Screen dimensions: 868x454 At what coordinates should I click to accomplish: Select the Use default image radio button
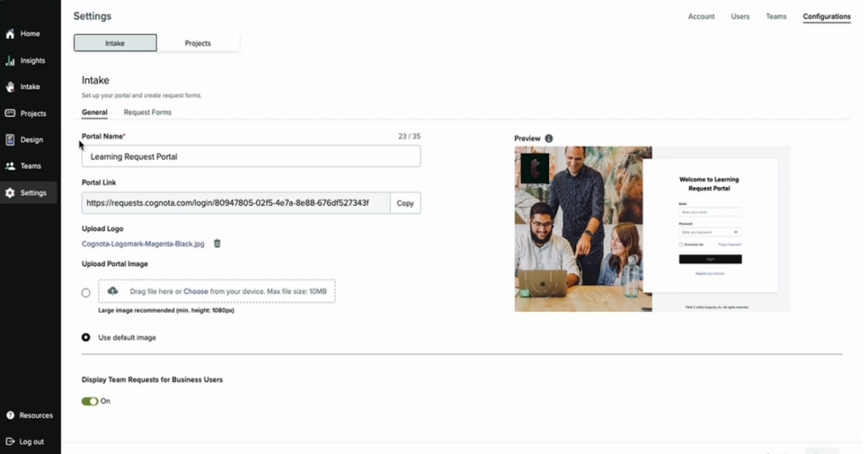pyautogui.click(x=86, y=337)
